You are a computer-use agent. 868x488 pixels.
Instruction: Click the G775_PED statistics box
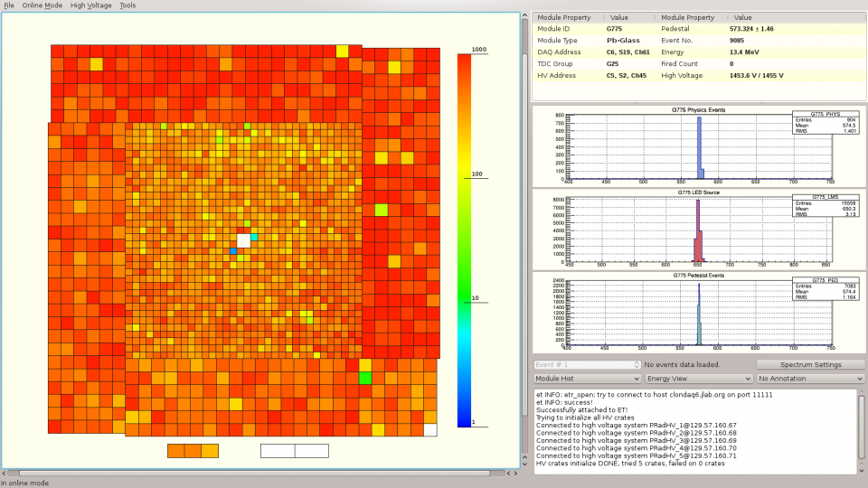pyautogui.click(x=826, y=289)
